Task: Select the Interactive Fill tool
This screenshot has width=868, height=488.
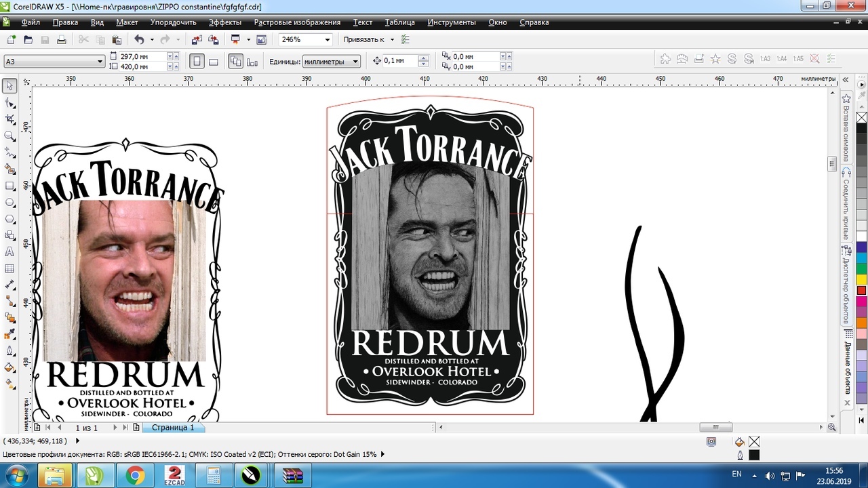Action: tap(9, 384)
